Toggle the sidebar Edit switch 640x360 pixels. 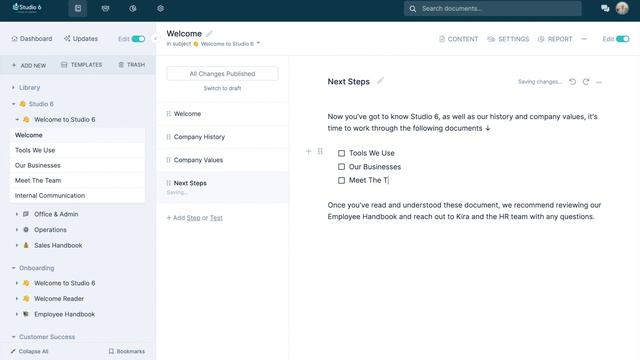coord(138,39)
